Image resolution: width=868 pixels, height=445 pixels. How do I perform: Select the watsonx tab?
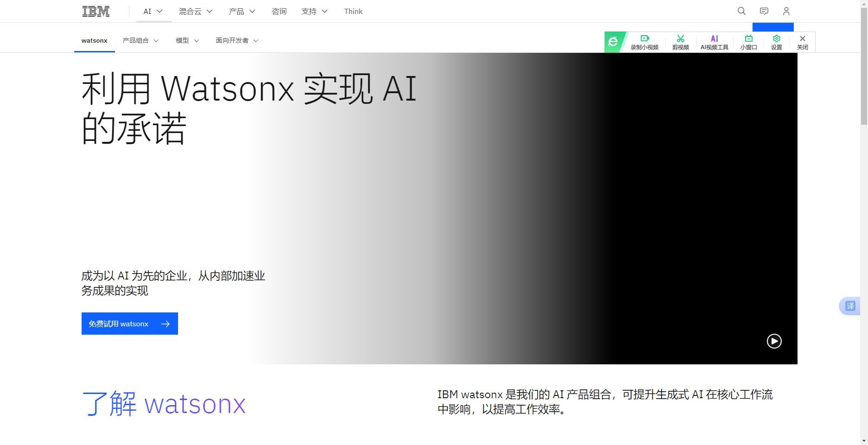[x=95, y=40]
